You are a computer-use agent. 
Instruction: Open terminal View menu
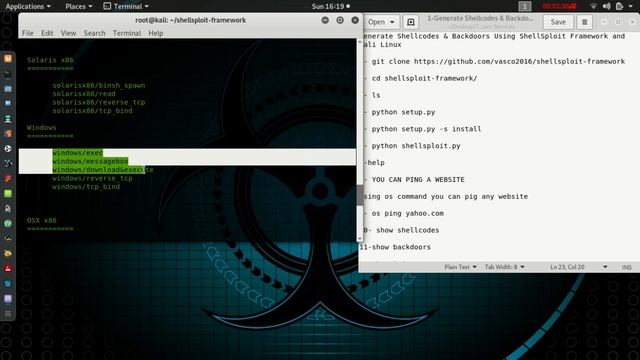point(68,33)
